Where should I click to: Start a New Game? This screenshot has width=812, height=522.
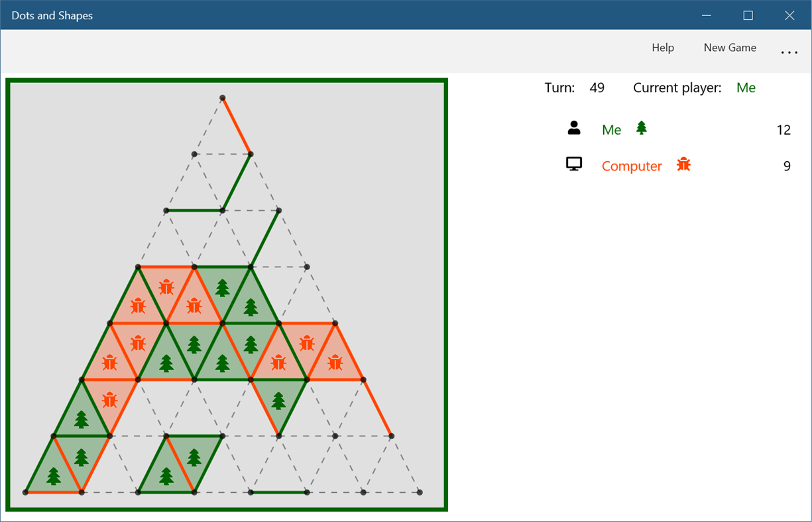click(730, 47)
